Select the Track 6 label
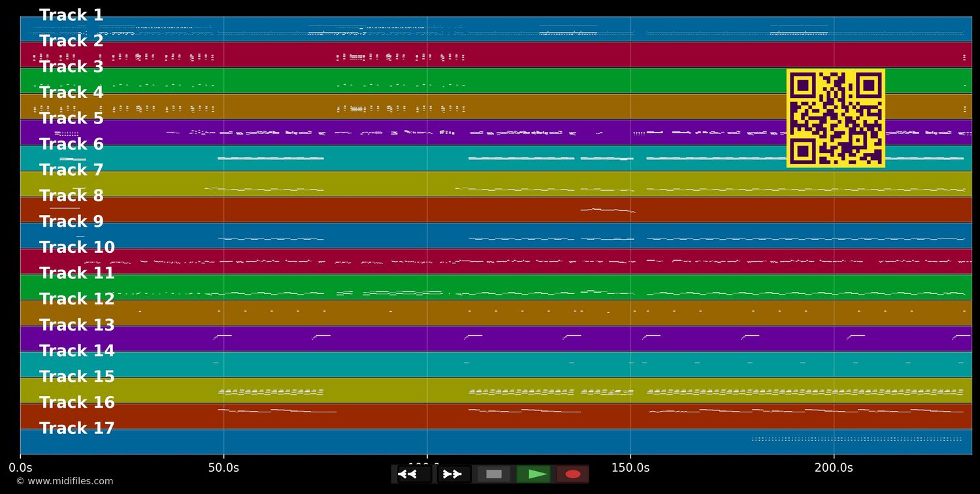 coord(71,144)
